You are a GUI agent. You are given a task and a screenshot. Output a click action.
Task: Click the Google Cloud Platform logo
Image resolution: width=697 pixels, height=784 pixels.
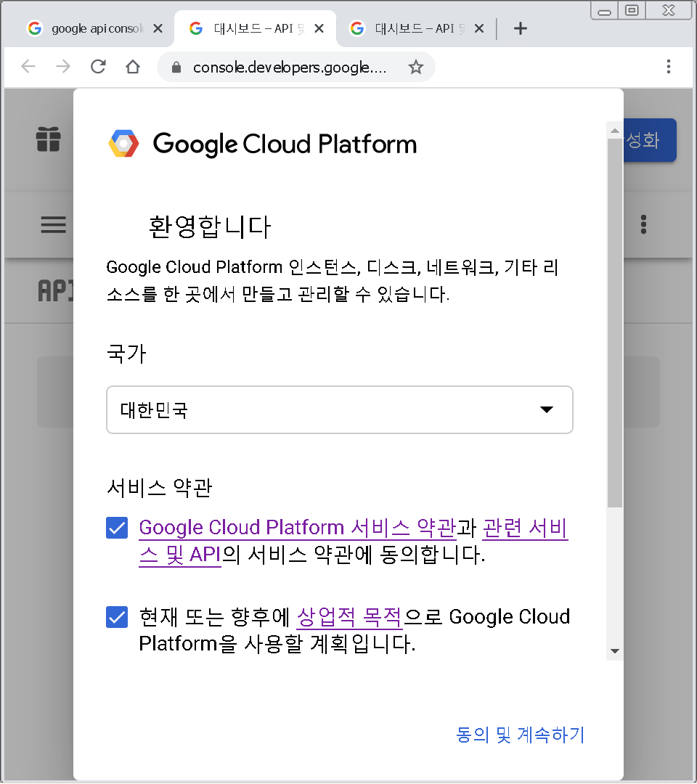(263, 144)
